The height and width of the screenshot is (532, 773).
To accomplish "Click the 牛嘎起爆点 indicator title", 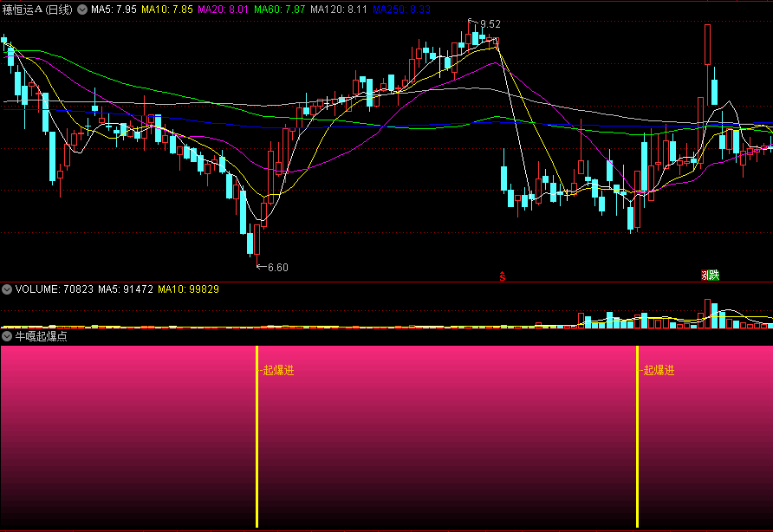I will [x=42, y=336].
